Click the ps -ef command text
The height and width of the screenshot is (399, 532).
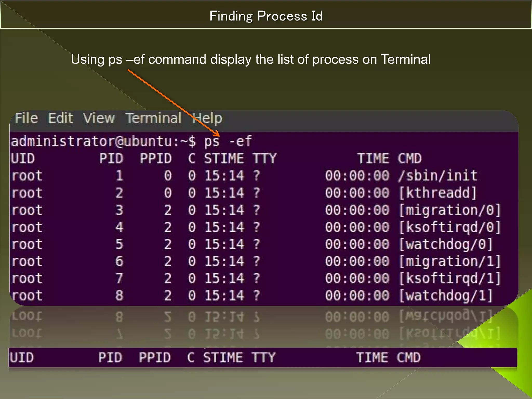(228, 142)
